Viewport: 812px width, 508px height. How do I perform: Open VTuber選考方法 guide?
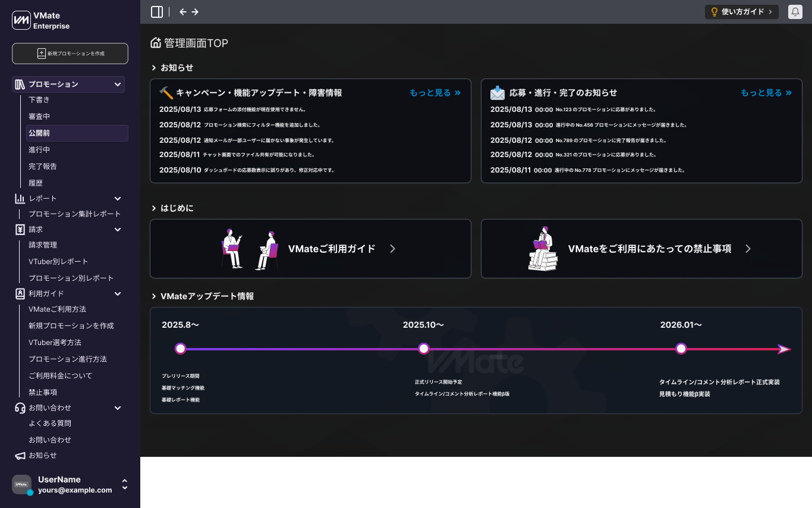[x=55, y=343]
